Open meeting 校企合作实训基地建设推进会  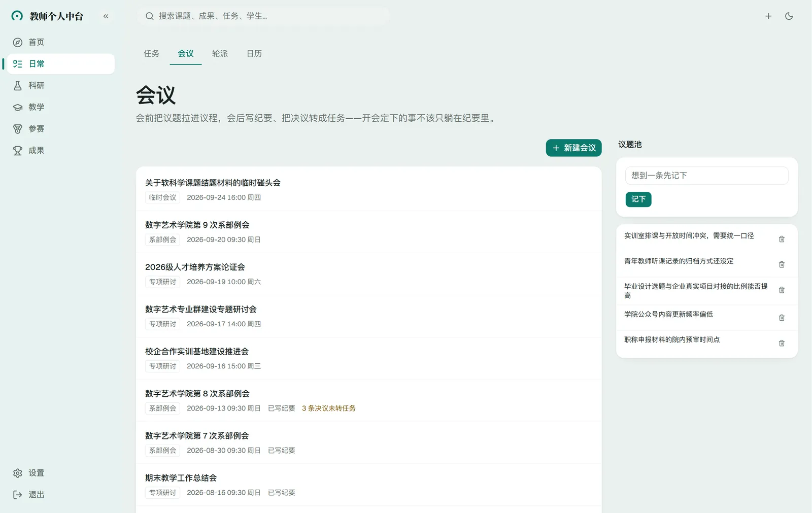point(369,358)
